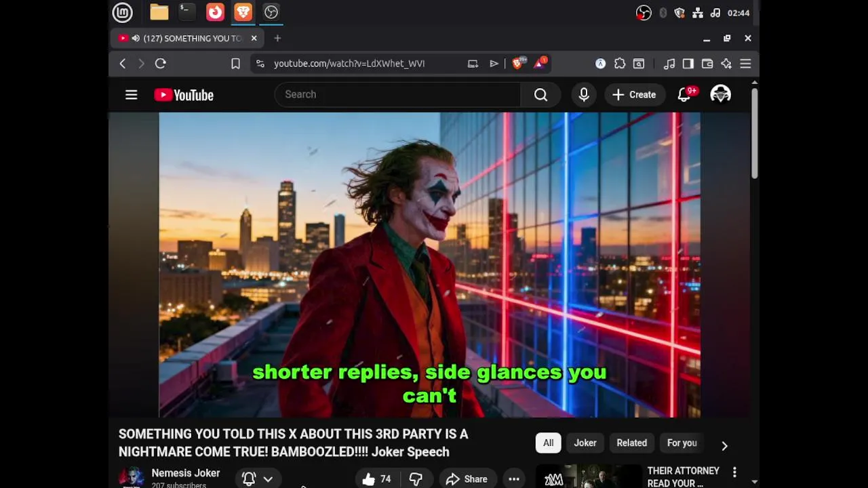Screen dimensions: 868x488
Task: Open the blue circular extension icon
Action: pyautogui.click(x=600, y=64)
